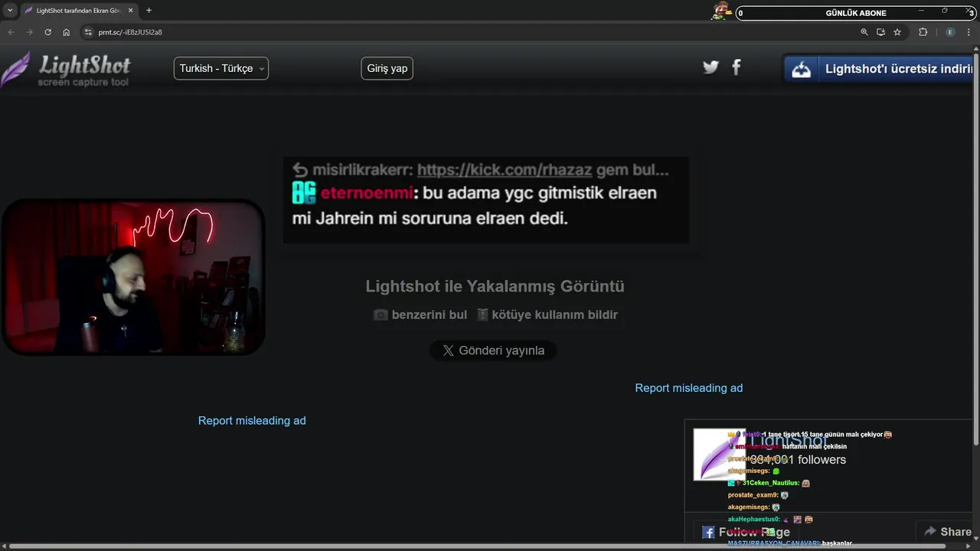Image resolution: width=980 pixels, height=551 pixels.
Task: Go back to the previous page
Action: click(11, 32)
